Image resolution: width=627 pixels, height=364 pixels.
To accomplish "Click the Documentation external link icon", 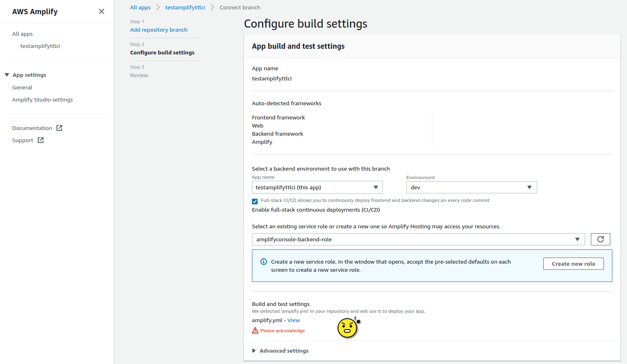I will click(x=59, y=128).
